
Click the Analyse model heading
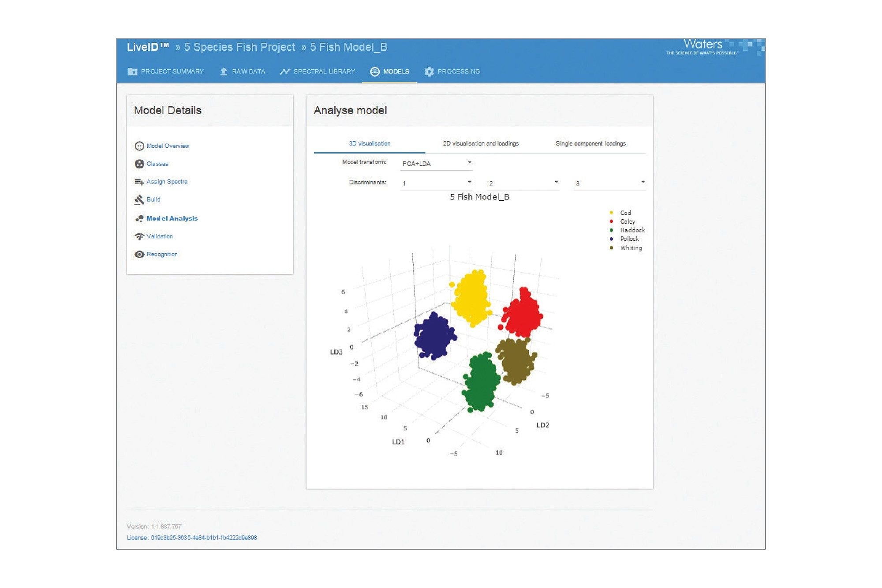click(x=350, y=111)
